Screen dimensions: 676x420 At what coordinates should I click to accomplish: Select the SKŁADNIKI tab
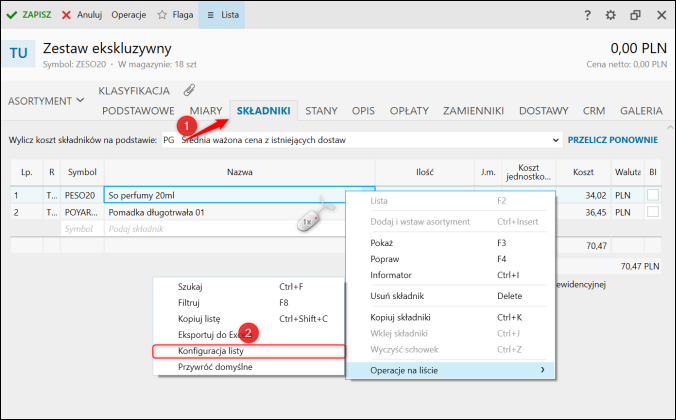tap(263, 111)
